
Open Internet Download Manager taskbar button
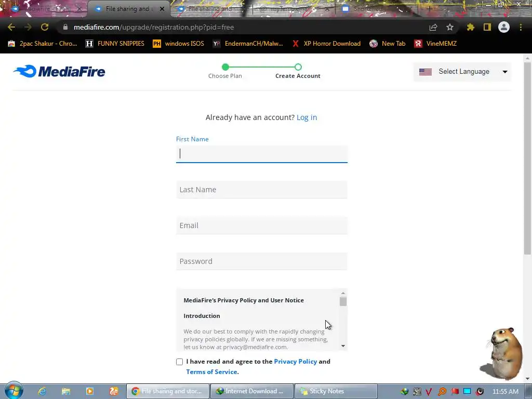pos(252,391)
